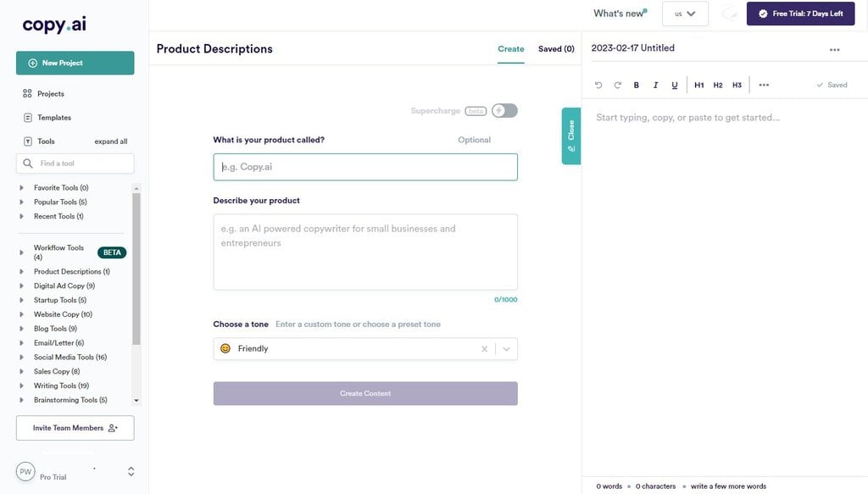Image resolution: width=868 pixels, height=494 pixels.
Task: Switch to the Saved (0) tab
Action: (556, 49)
